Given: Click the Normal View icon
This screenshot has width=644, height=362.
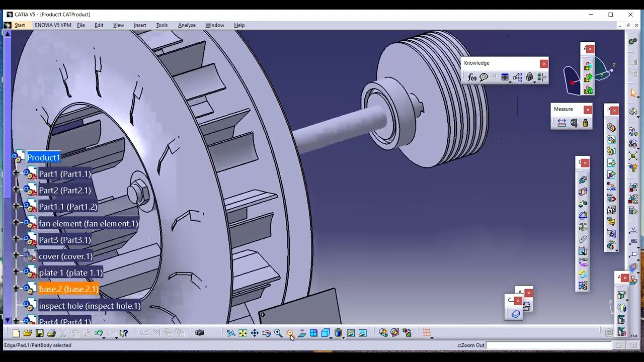Looking at the screenshot, I should click(x=302, y=333).
